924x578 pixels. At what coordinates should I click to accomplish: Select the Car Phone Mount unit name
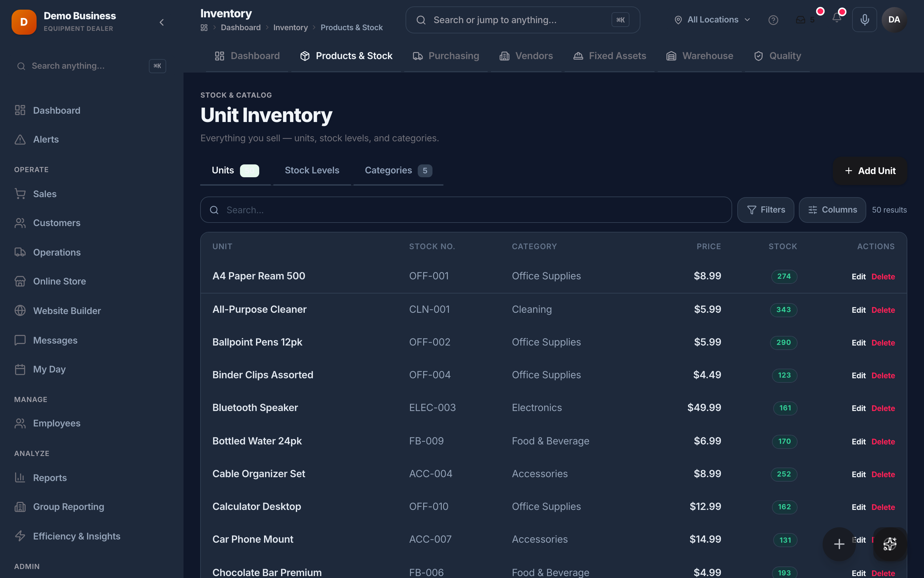click(253, 539)
